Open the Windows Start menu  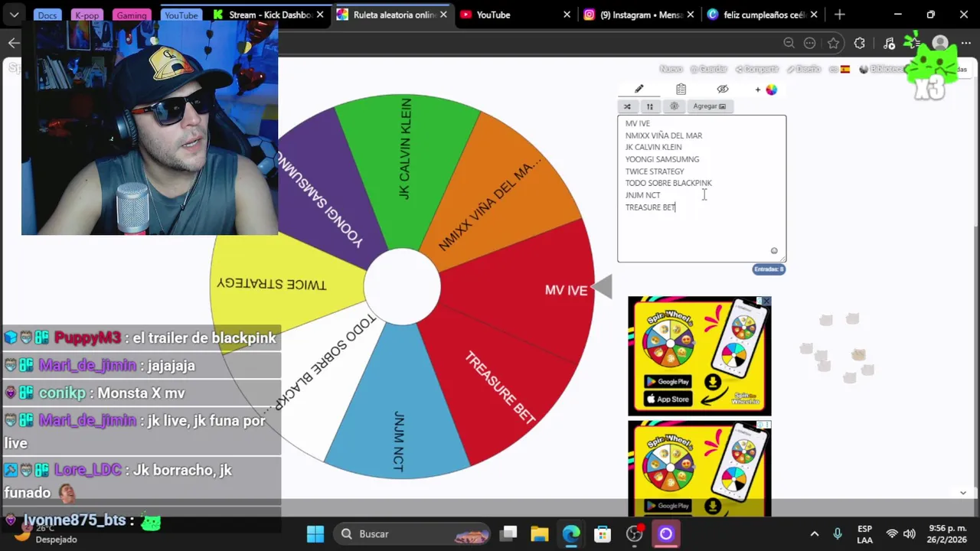pos(315,533)
